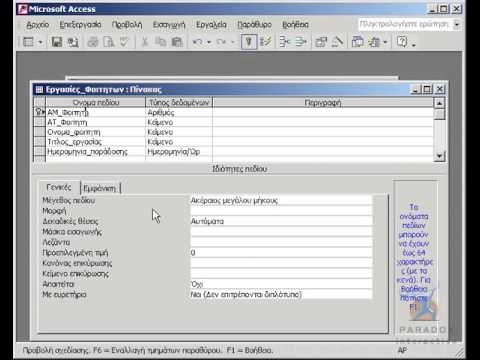This screenshot has height=360, width=480.
Task: Click the Undo arrow icon
Action: tap(198, 42)
